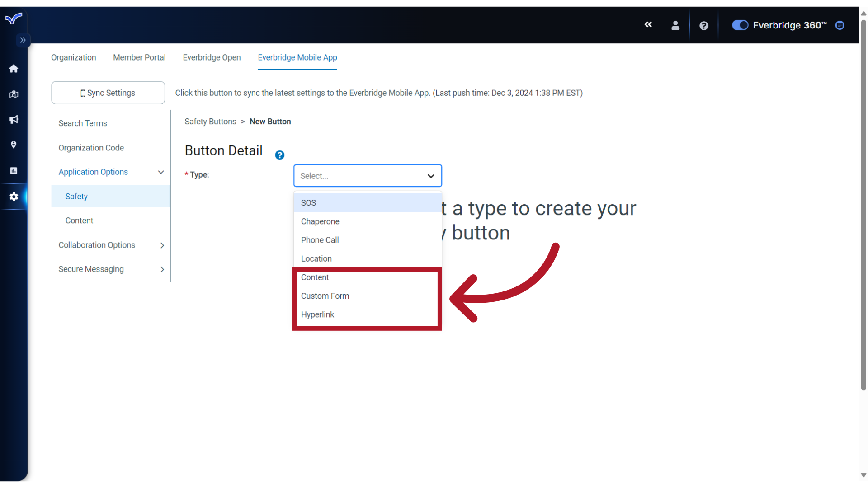The width and height of the screenshot is (868, 488).
Task: Select the Custom Form button type
Action: [325, 296]
